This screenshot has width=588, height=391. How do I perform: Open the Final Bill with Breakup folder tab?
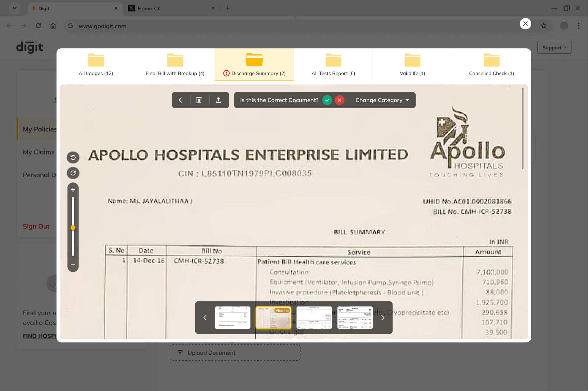(175, 65)
